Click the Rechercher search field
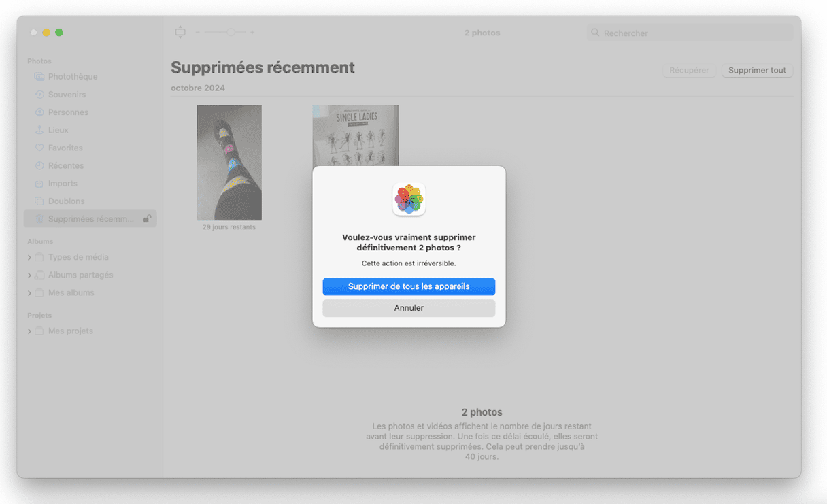Screen dimensions: 827x504 coord(690,33)
